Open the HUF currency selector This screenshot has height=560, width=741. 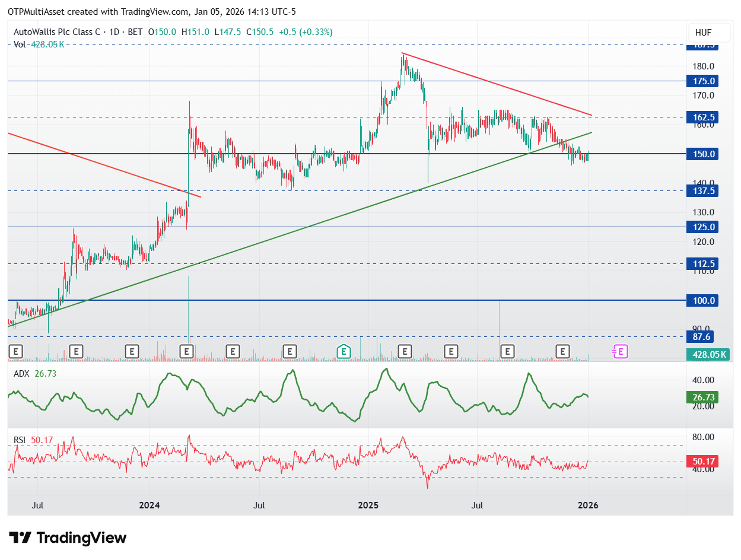tap(704, 33)
